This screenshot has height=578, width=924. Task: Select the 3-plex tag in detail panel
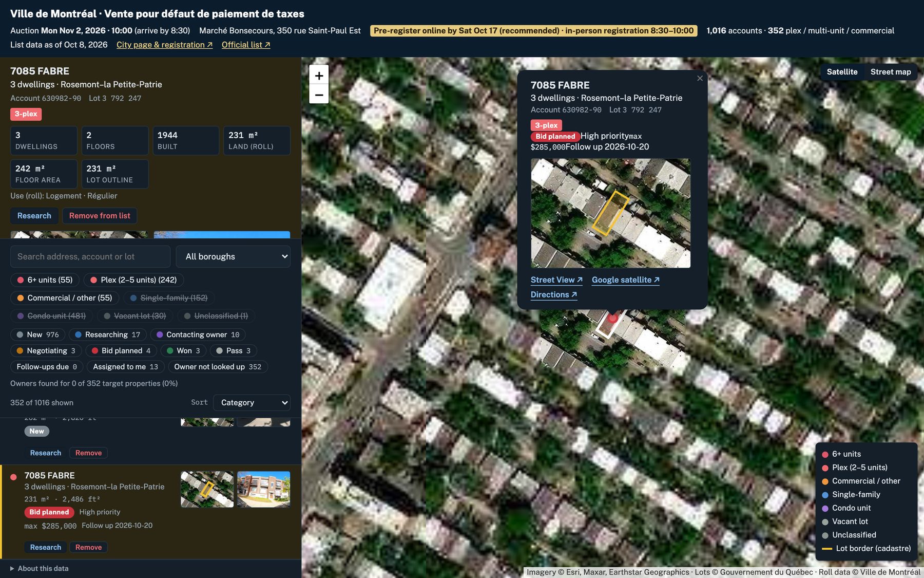[26, 114]
